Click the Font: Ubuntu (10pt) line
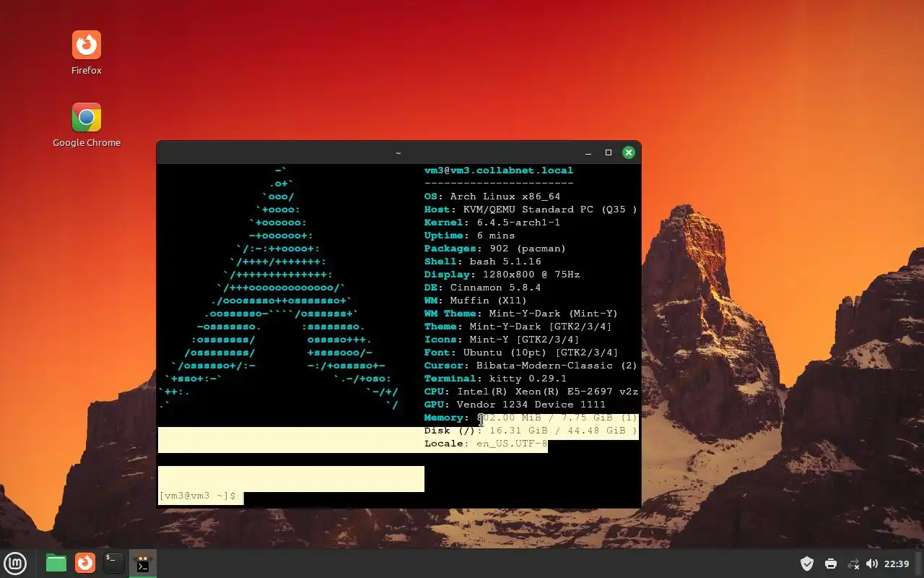This screenshot has width=924, height=578. (x=521, y=353)
